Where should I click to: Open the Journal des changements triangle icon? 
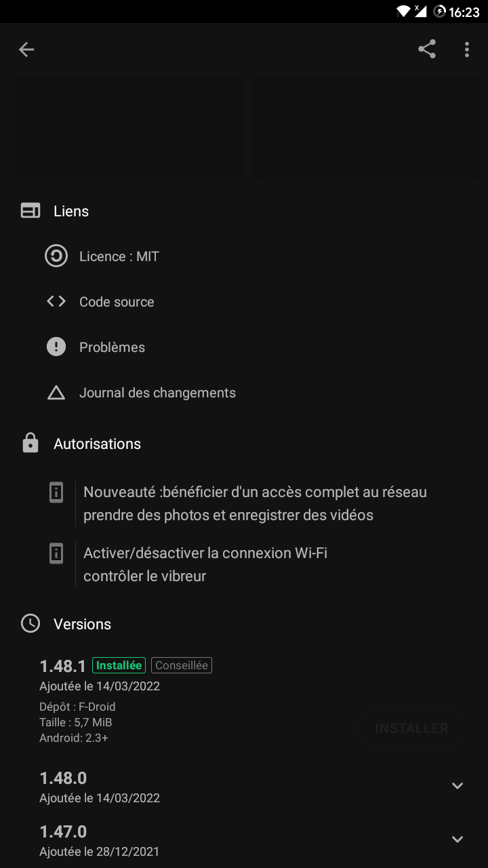click(56, 392)
